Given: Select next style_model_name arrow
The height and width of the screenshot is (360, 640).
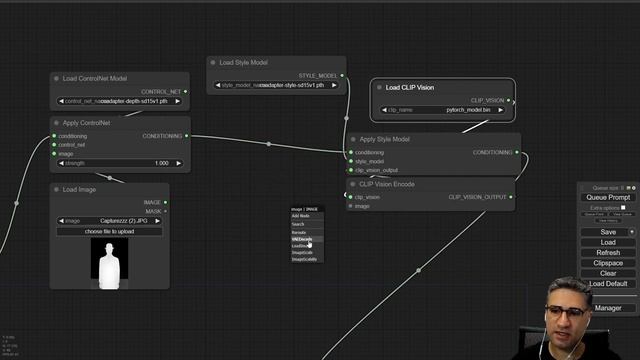Looking at the screenshot, I should (x=334, y=85).
